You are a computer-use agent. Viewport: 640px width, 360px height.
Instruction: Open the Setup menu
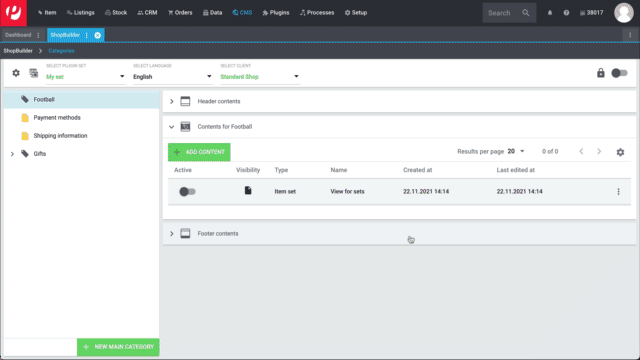coord(356,13)
